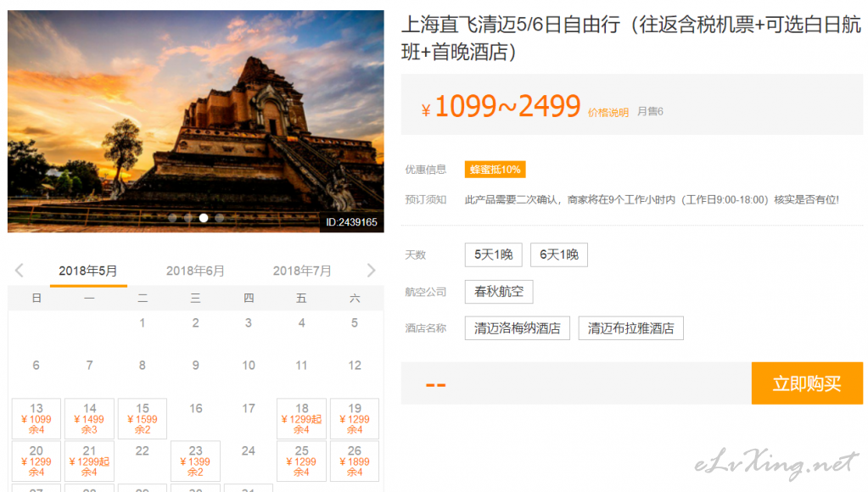868x492 pixels.
Task: Pick May 14 priced ¥1499
Action: point(90,418)
